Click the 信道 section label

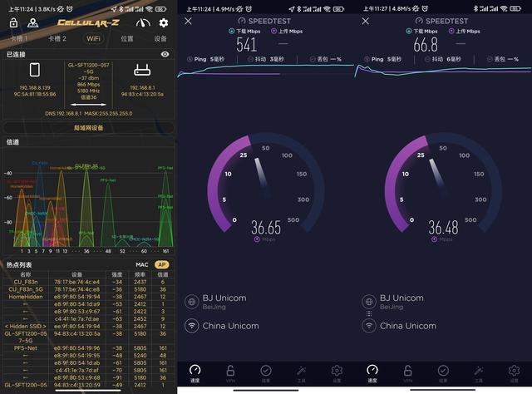click(12, 142)
